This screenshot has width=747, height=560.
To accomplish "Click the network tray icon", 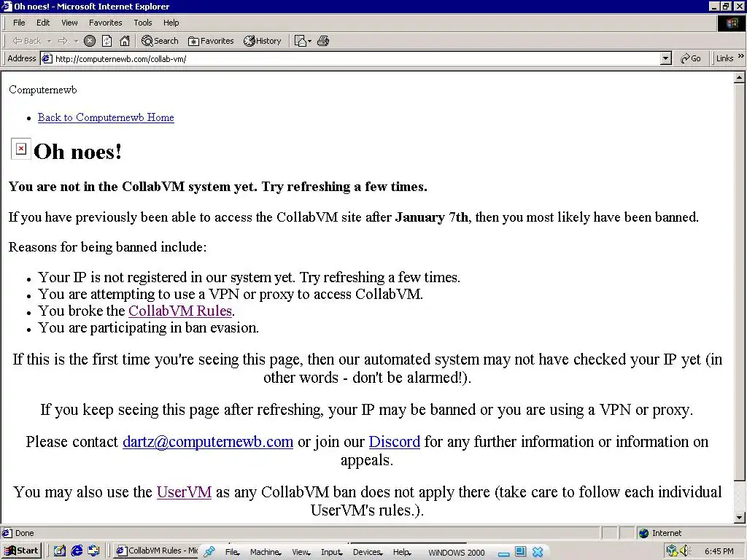I will (x=672, y=551).
